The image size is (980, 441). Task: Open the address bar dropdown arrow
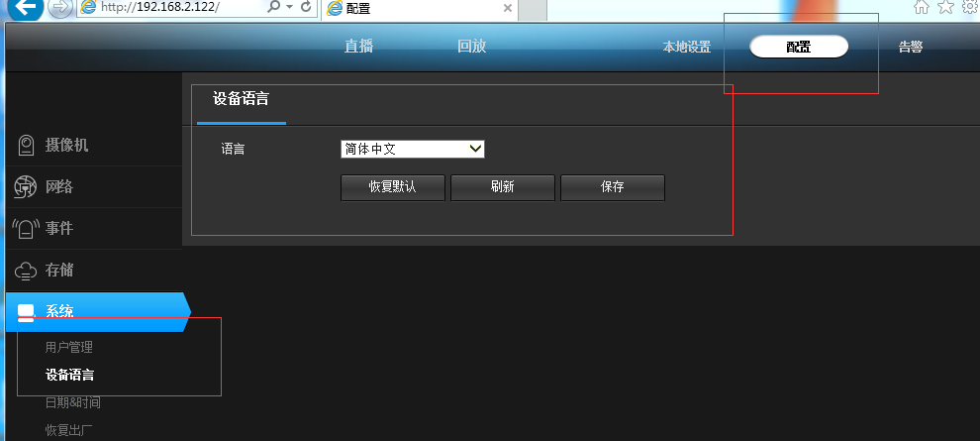[x=289, y=8]
